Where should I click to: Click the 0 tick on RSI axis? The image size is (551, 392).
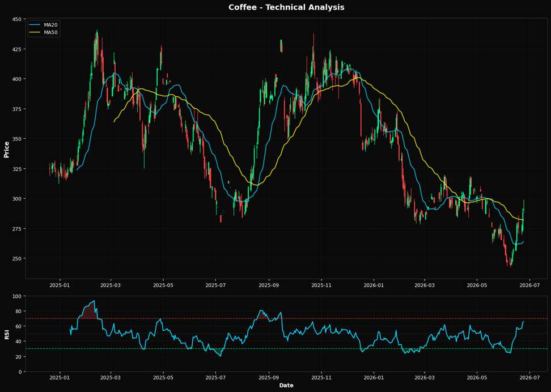tap(20, 372)
